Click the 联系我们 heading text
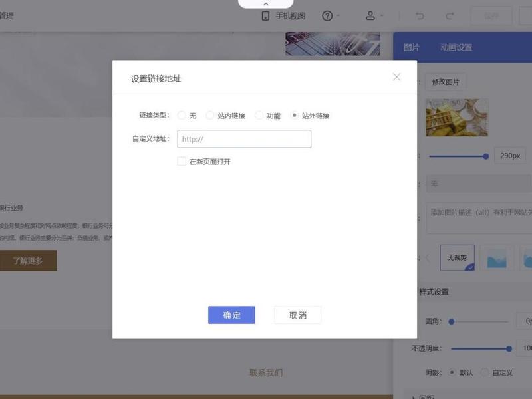 coord(265,372)
